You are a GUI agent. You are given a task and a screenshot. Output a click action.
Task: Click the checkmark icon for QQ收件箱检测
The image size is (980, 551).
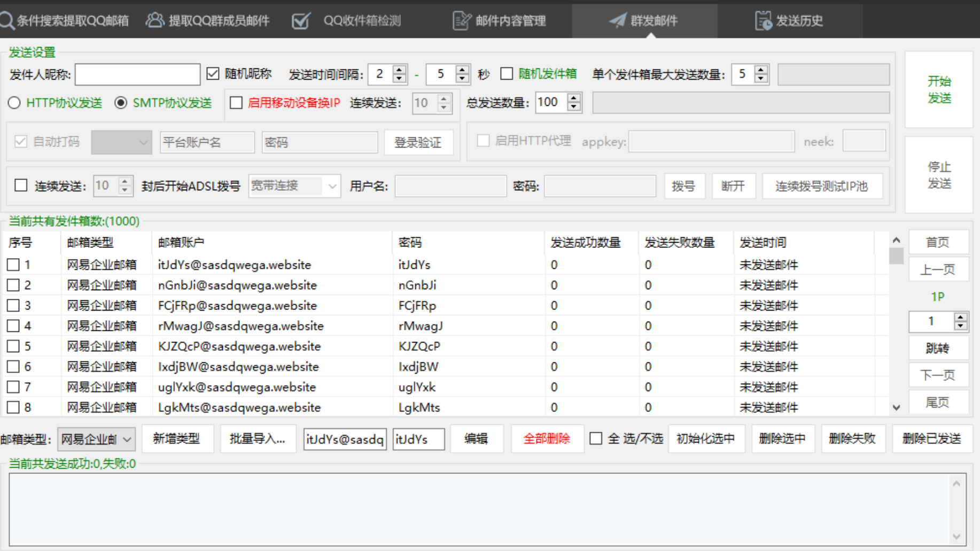point(301,21)
